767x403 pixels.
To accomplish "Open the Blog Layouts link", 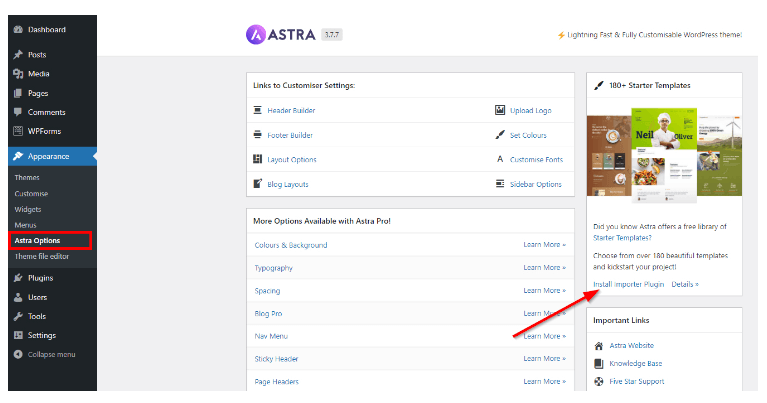I will (x=288, y=184).
